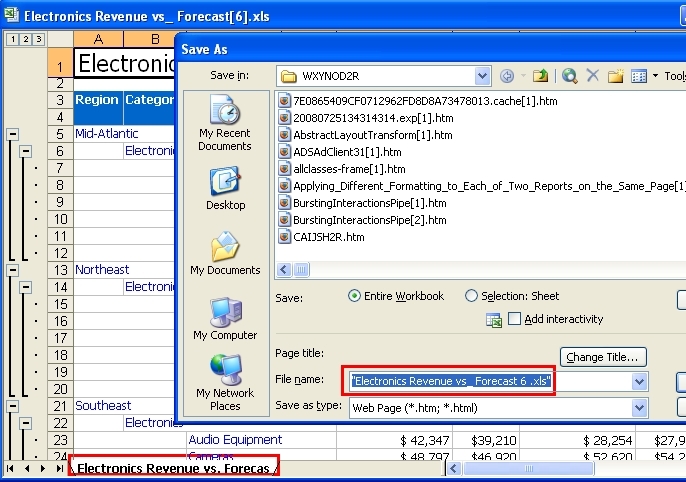The width and height of the screenshot is (686, 482).
Task: Open My Computer location
Action: pos(225,319)
